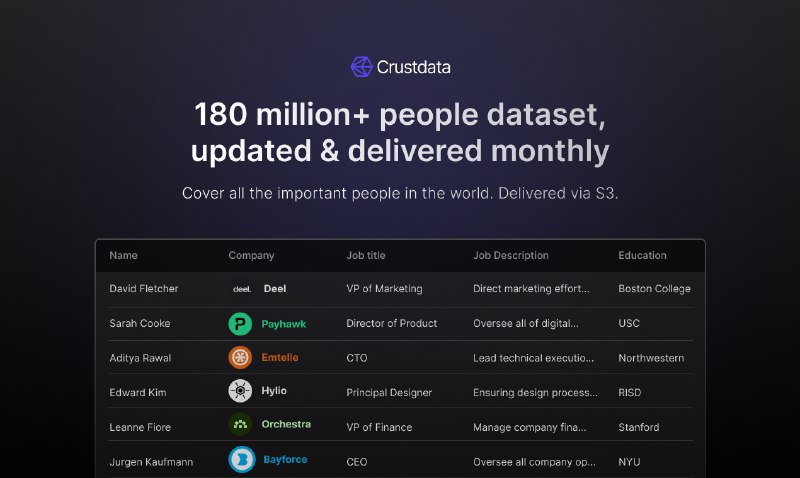Image resolution: width=800 pixels, height=478 pixels.
Task: Click the Hylio company logo icon
Action: coord(240,392)
